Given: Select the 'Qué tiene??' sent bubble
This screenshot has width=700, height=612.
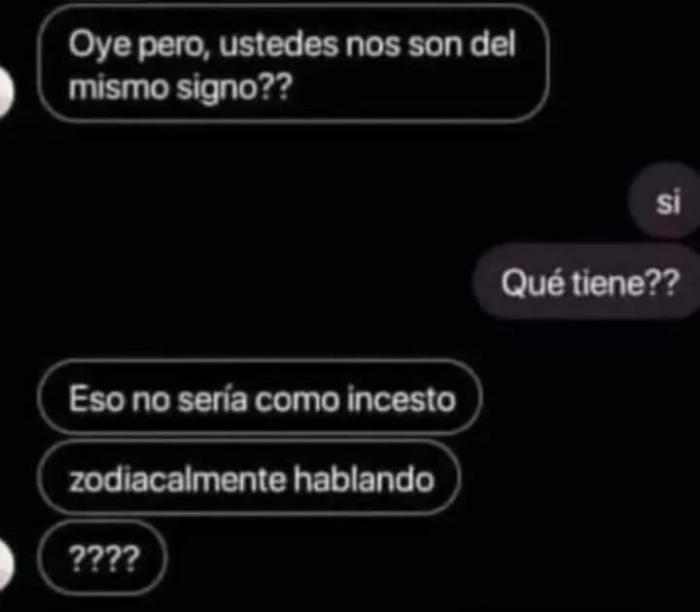Looking at the screenshot, I should click(x=587, y=282).
